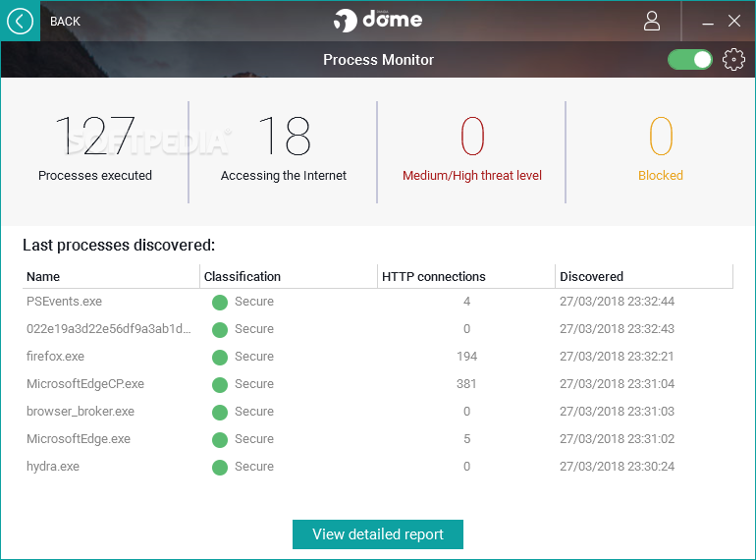Click the 127 Processes executed counter
Image resolution: width=756 pixels, height=560 pixels.
point(95,148)
